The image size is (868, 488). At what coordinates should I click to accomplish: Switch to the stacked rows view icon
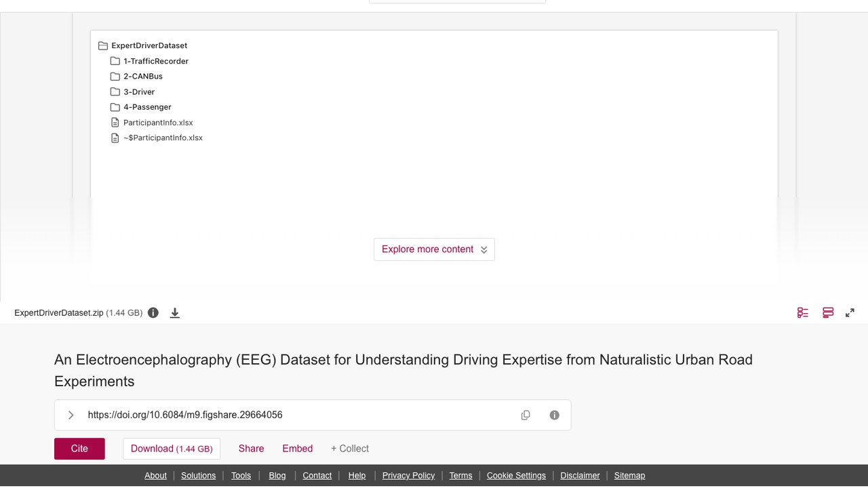tap(828, 312)
